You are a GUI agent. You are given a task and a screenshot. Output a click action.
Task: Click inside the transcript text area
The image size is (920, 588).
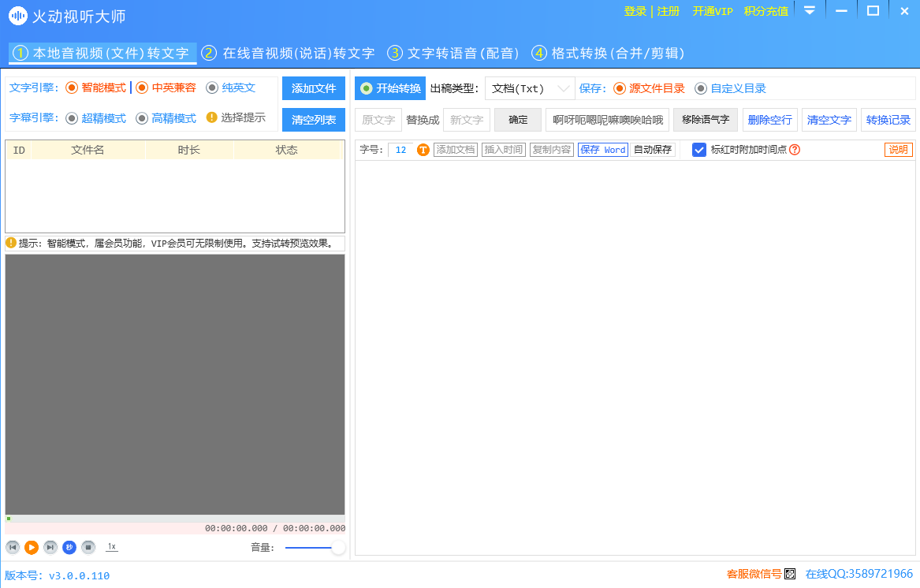click(635, 357)
